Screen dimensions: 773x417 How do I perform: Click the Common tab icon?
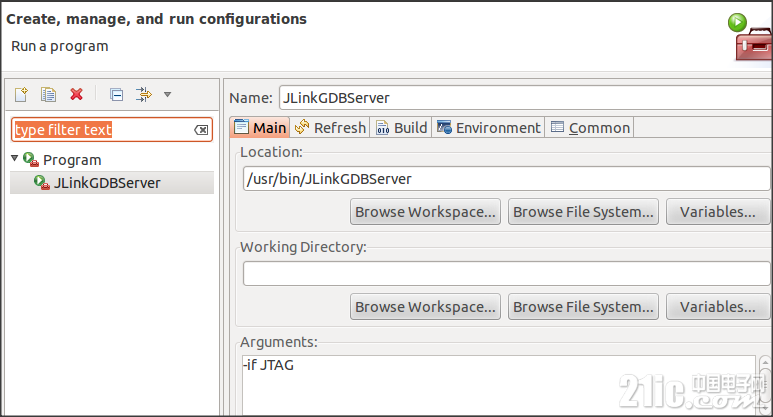[557, 127]
